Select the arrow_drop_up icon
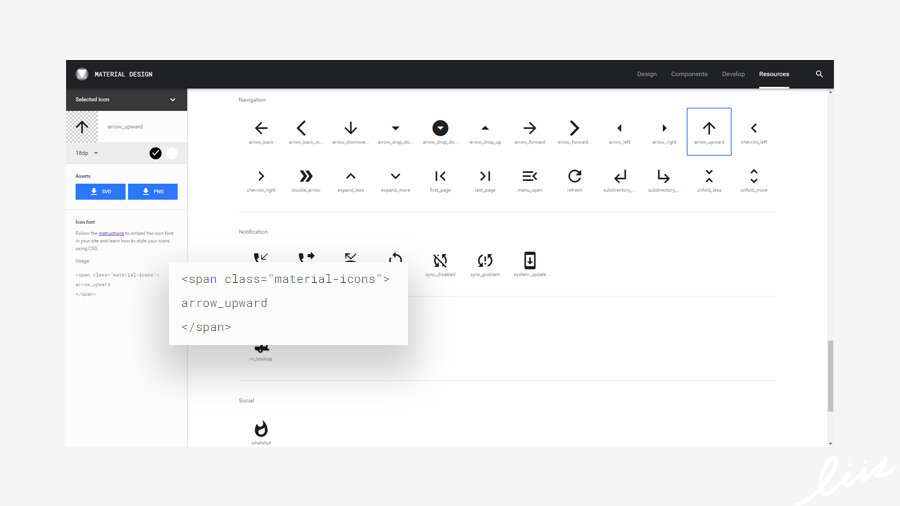This screenshot has width=900, height=506. (x=485, y=128)
